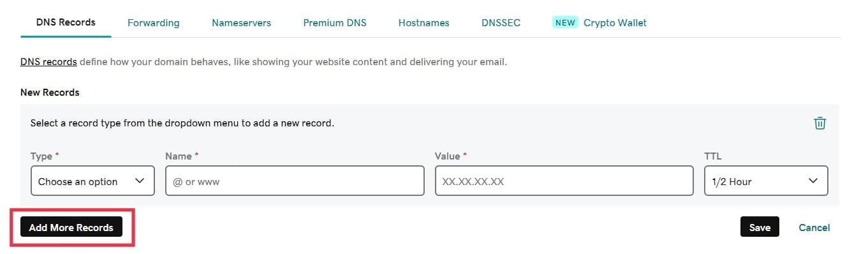Open the Type 'Choose an option' dropdown

click(92, 181)
